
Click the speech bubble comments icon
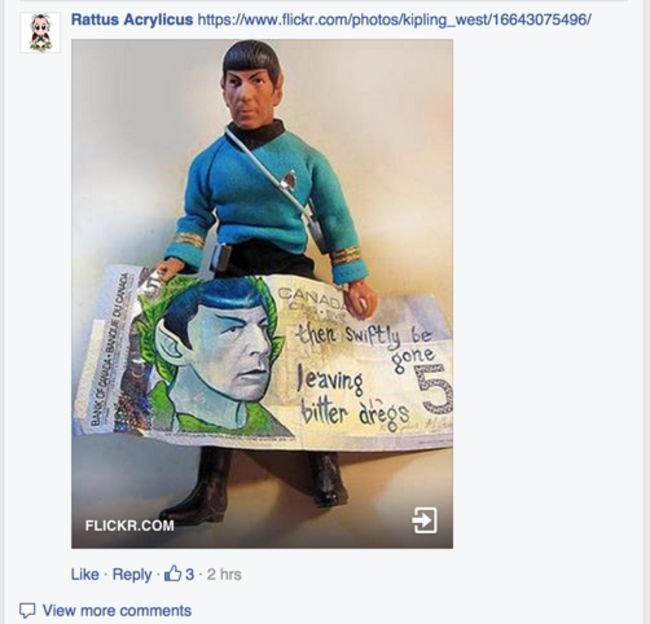click(x=27, y=610)
